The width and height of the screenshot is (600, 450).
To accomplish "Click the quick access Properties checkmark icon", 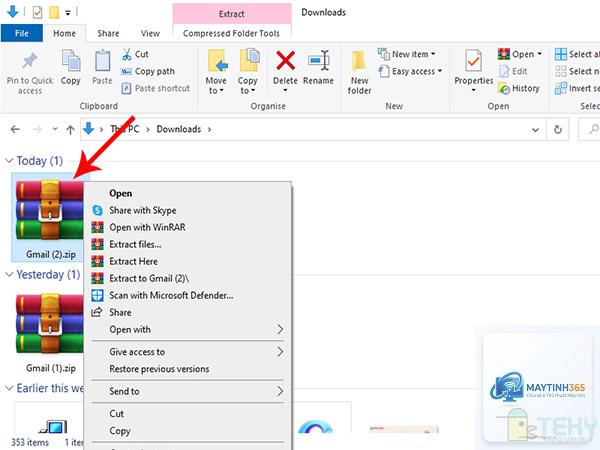I will pyautogui.click(x=37, y=13).
